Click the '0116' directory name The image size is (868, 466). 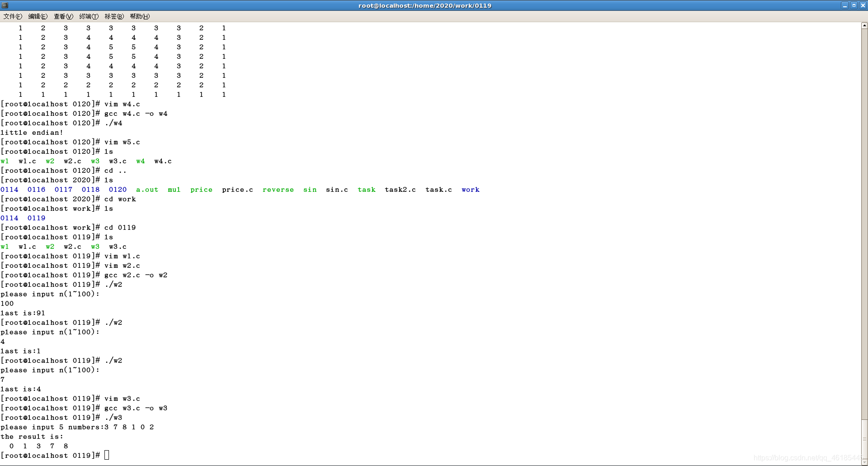(36, 190)
